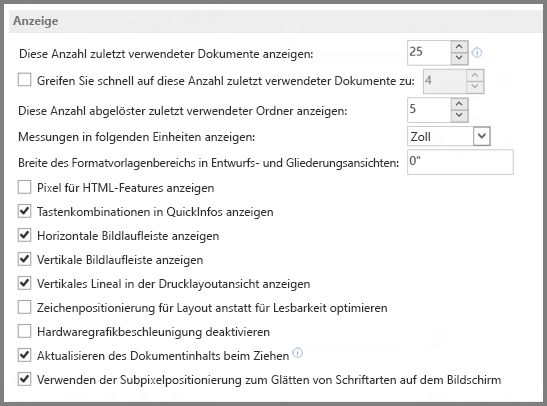
Task: Enable Zeichenpositionierung für Layout optimieren
Action: (24, 307)
